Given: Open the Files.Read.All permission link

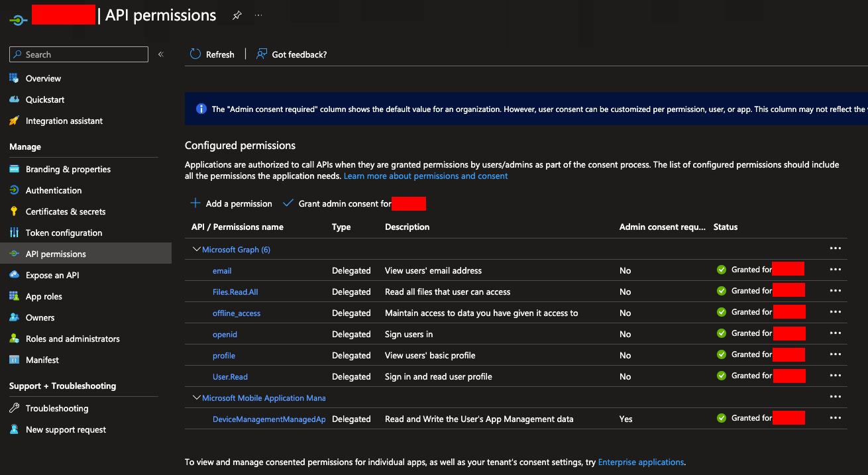Looking at the screenshot, I should click(x=235, y=292).
